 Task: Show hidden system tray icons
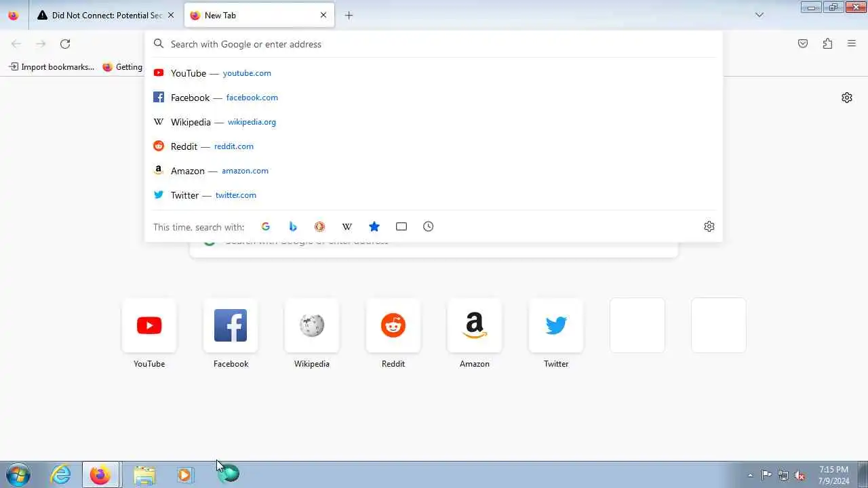750,475
